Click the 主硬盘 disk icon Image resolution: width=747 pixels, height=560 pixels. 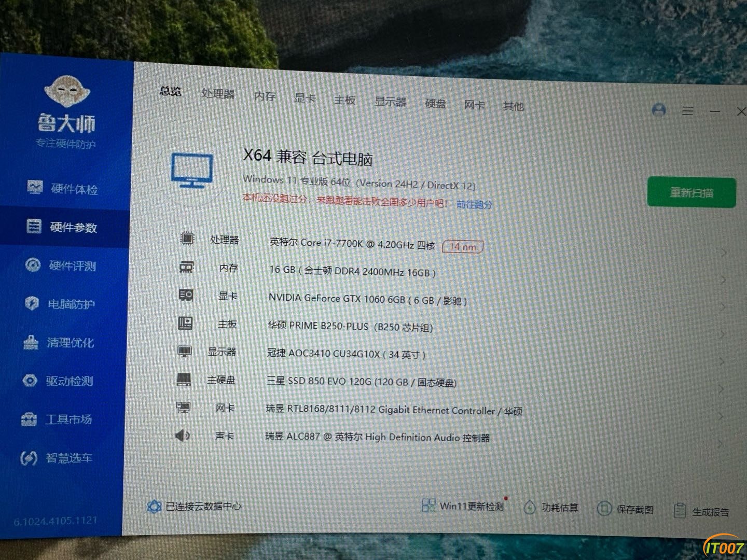184,380
